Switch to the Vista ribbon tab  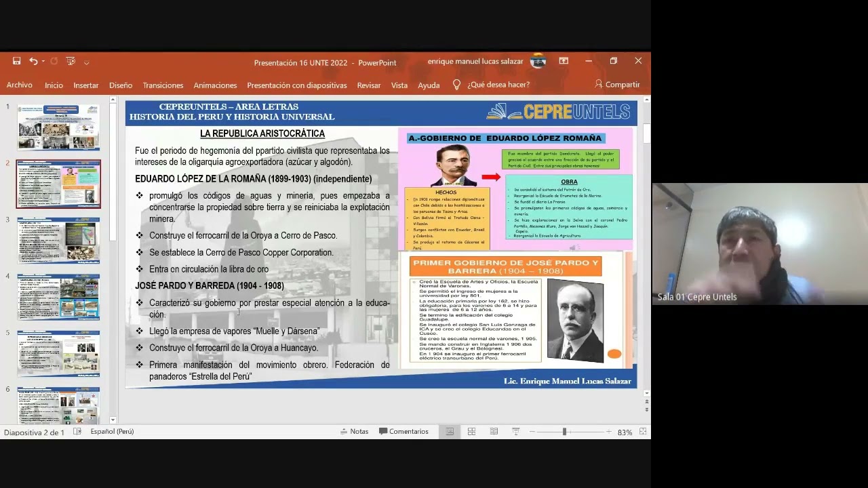point(399,85)
